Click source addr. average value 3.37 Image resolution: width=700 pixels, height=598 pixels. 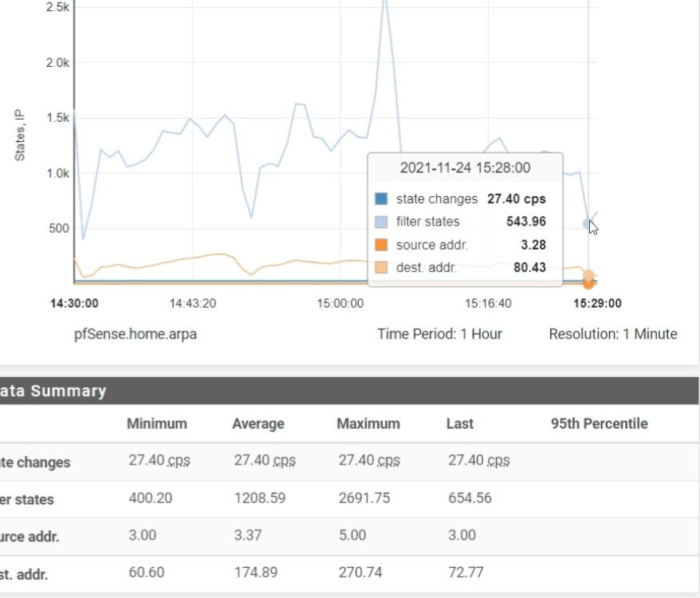tap(248, 535)
